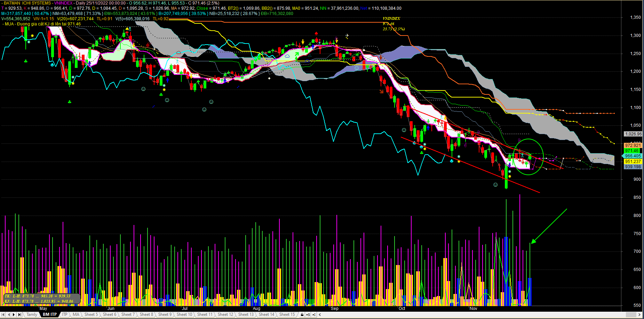
Task: Click the smiley face marker below the November low
Action: [495, 185]
